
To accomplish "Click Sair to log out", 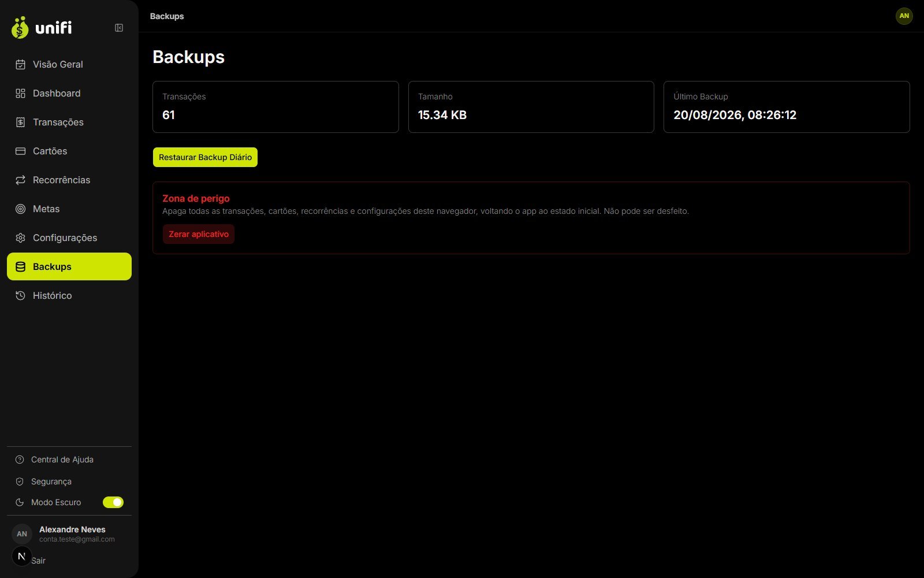I will (x=39, y=561).
